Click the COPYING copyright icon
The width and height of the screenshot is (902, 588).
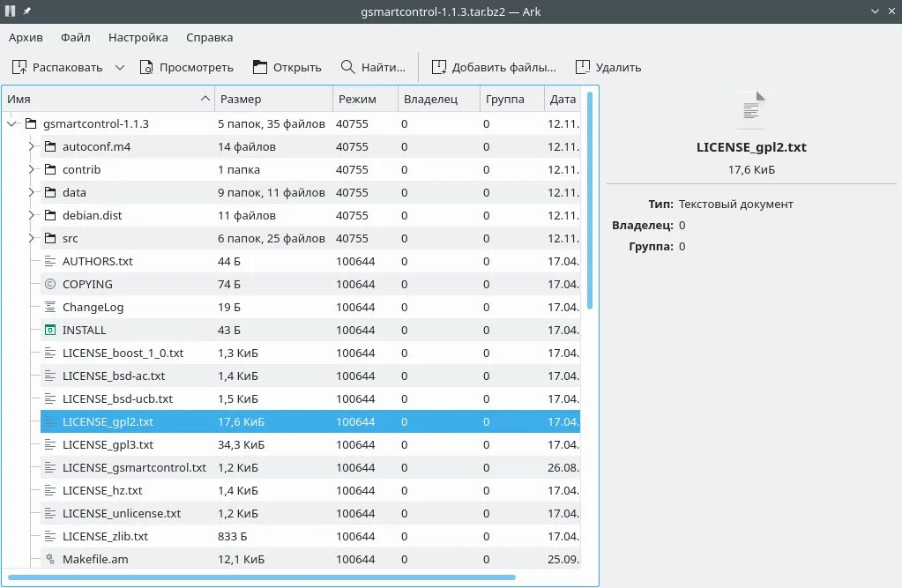pyautogui.click(x=50, y=284)
